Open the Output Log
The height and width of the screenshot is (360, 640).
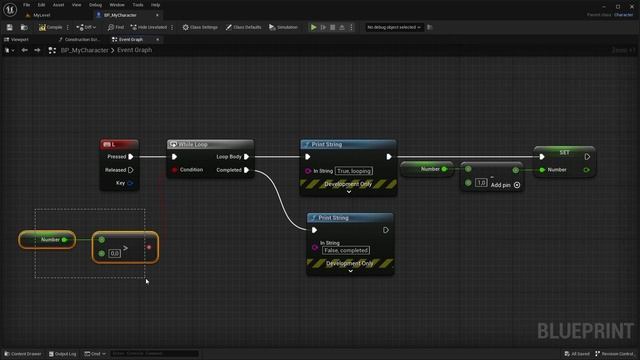pyautogui.click(x=62, y=354)
